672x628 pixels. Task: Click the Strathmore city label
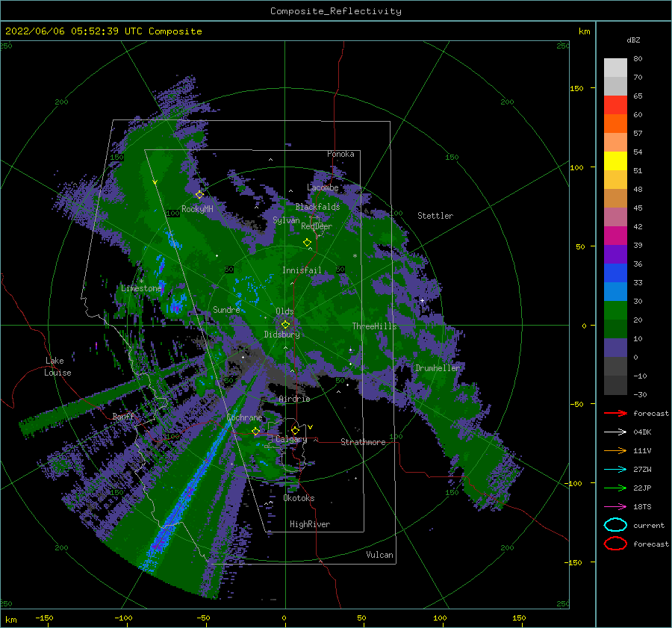pos(363,442)
